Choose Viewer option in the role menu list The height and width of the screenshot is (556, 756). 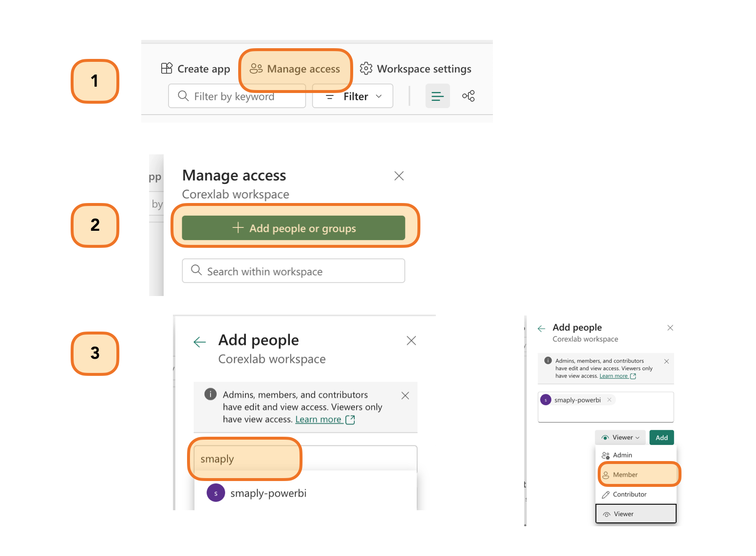click(x=636, y=514)
